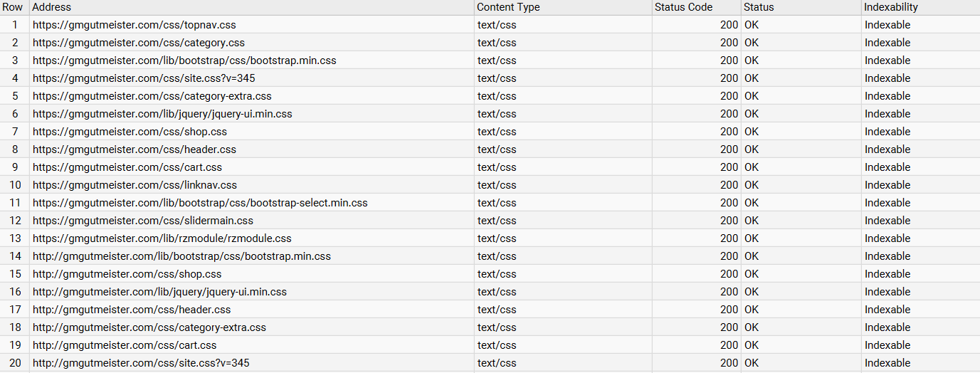980x373 pixels.
Task: Click the bootstrap-select.min.css address cell
Action: pyautogui.click(x=200, y=203)
